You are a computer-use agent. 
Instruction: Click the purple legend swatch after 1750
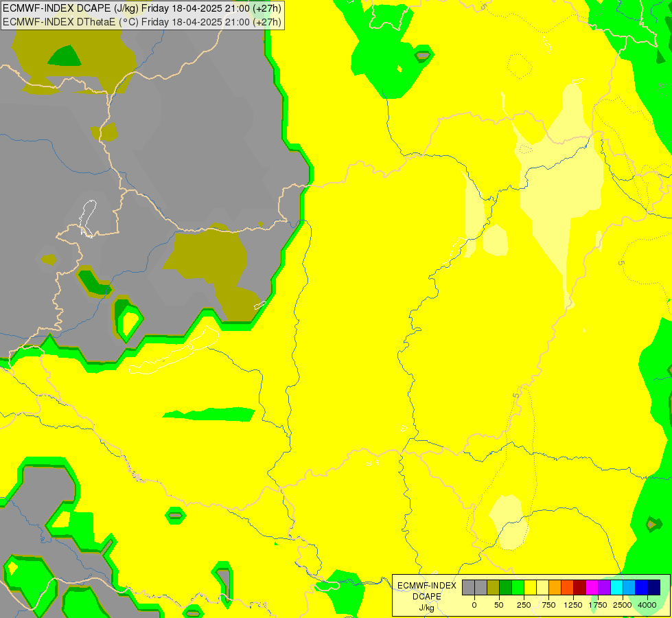coord(604,587)
